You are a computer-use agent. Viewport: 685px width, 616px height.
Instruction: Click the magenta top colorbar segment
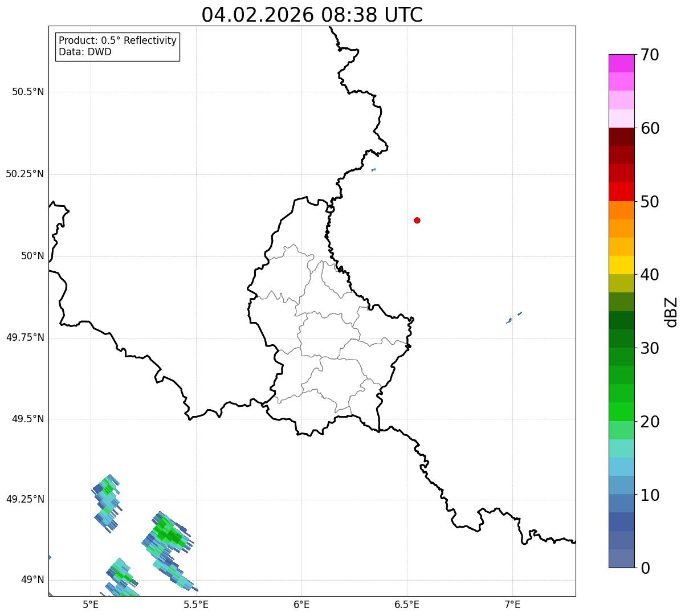[x=621, y=63]
